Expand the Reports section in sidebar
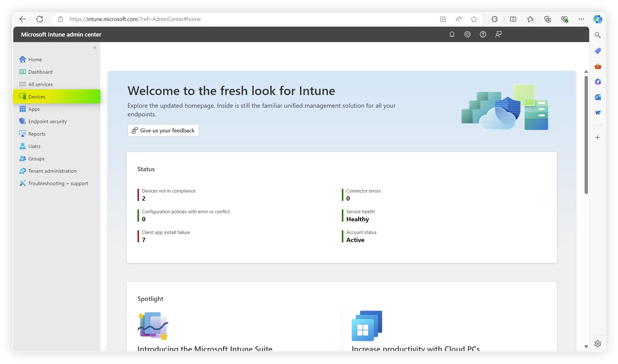The image size is (618, 364). pyautogui.click(x=37, y=133)
